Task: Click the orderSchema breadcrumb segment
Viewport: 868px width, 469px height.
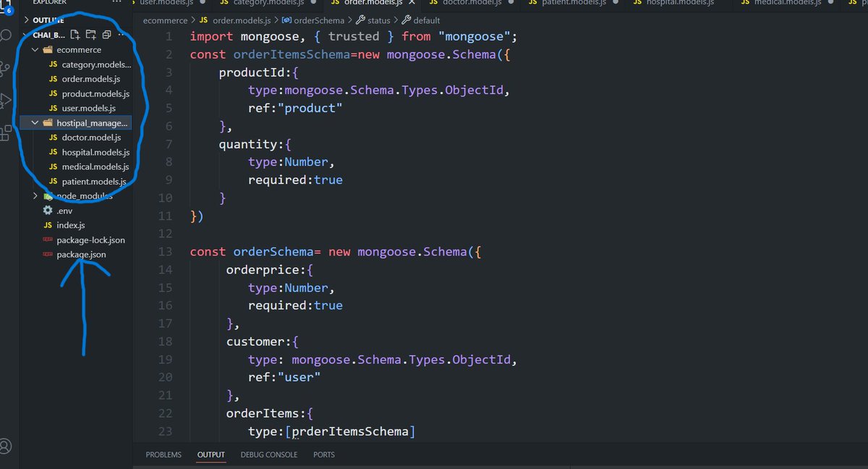Action: pos(319,21)
